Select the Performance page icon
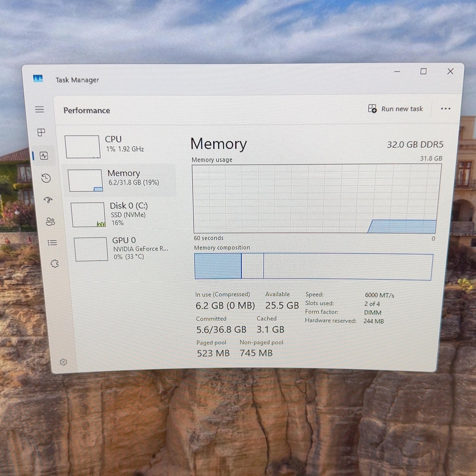This screenshot has height=476, width=476. (x=44, y=155)
